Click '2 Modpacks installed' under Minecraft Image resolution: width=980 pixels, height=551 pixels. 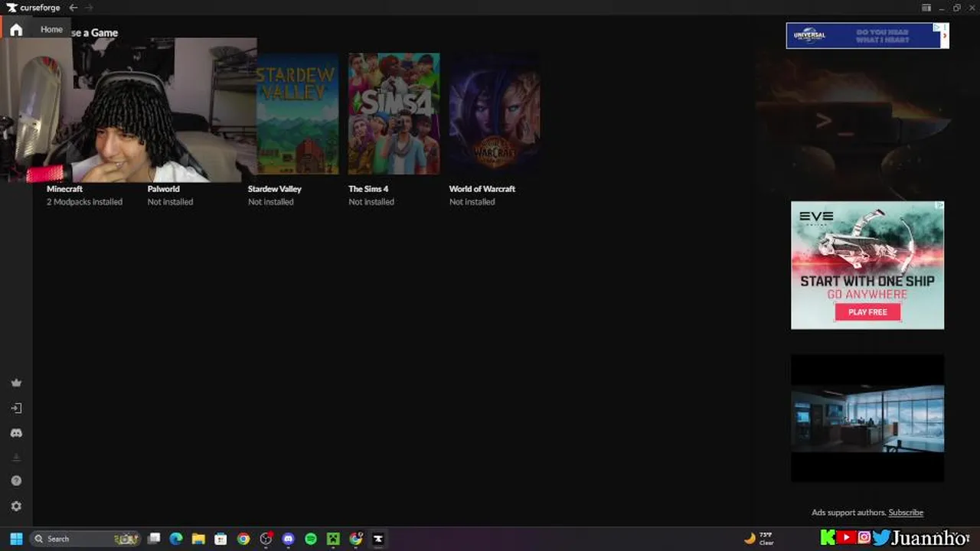[x=84, y=202]
